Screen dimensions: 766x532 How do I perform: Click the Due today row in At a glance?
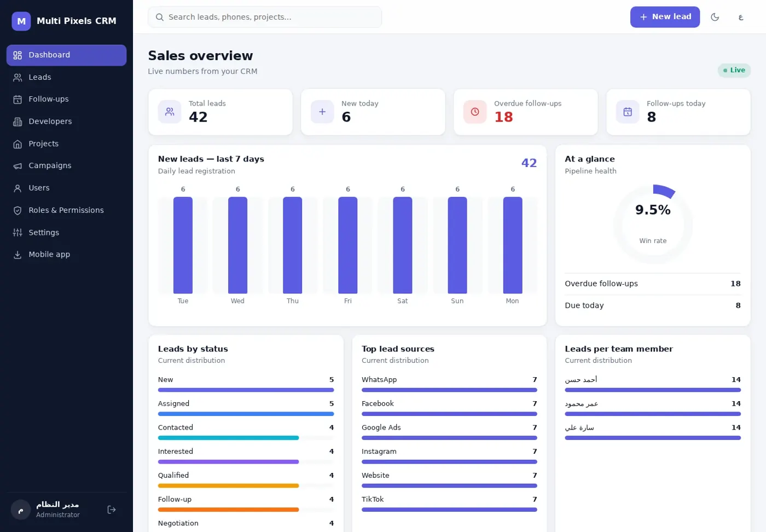(x=653, y=305)
